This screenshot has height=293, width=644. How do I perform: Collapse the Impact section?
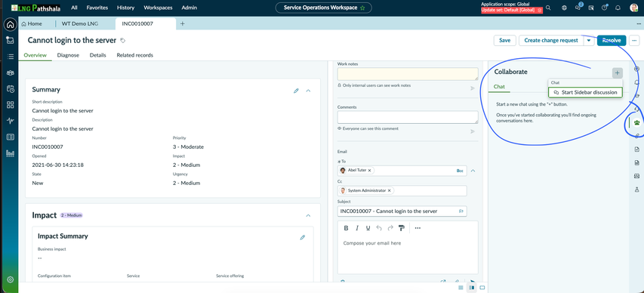309,216
